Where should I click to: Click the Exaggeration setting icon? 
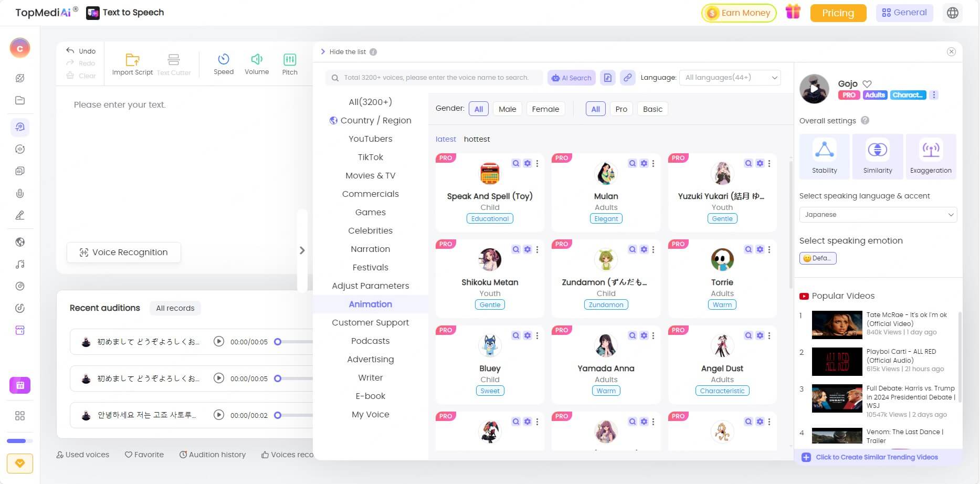tap(931, 150)
